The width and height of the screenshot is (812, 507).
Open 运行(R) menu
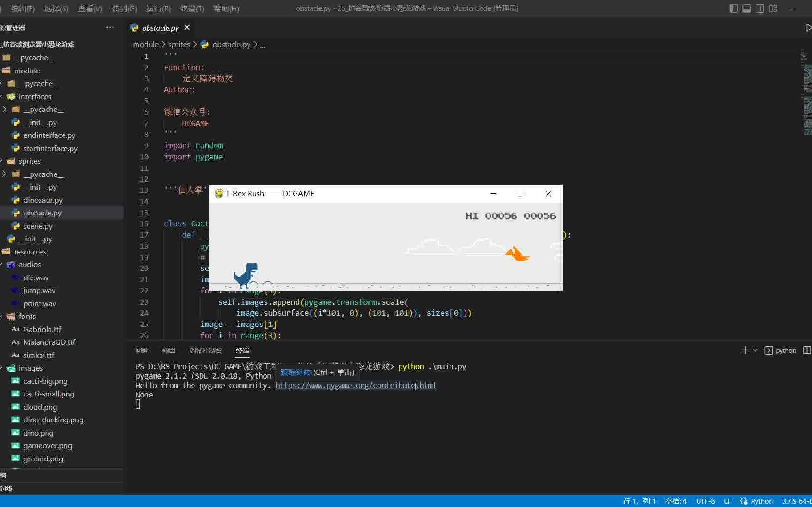pos(159,8)
